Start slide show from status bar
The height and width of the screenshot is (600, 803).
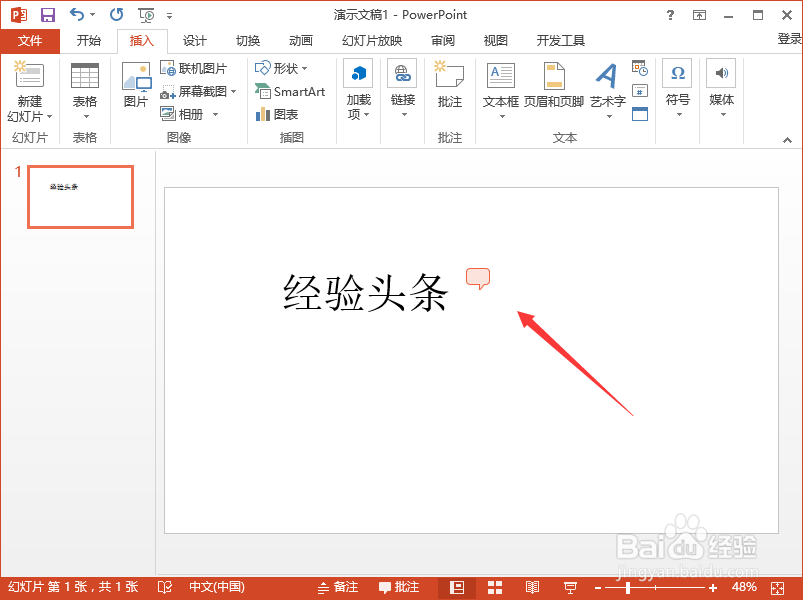pos(570,587)
